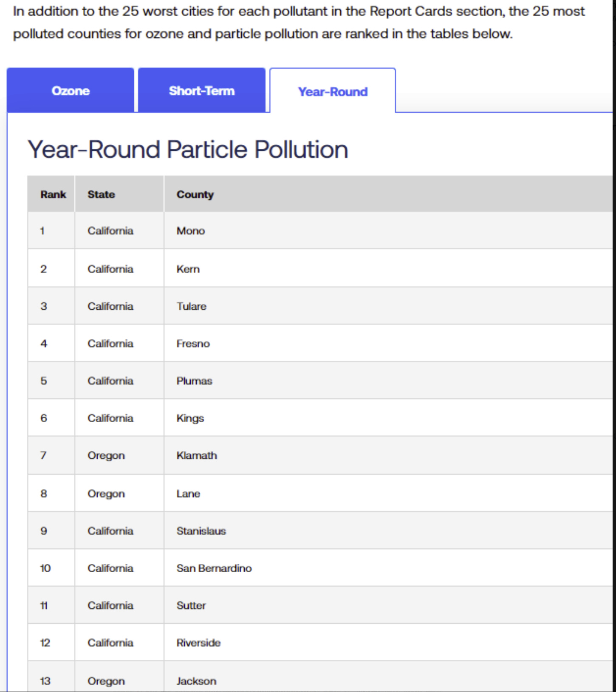616x692 pixels.
Task: Click rank 1 in the Mono row
Action: [42, 231]
